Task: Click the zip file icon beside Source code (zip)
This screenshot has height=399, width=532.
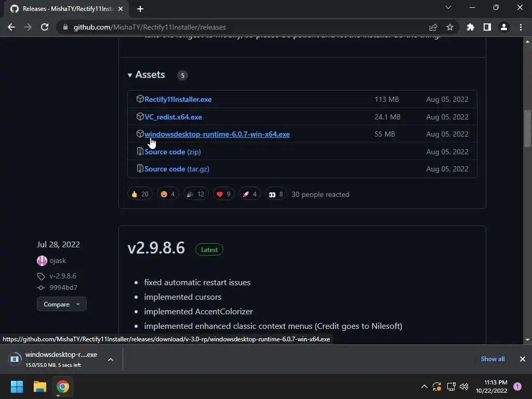Action: tap(140, 151)
